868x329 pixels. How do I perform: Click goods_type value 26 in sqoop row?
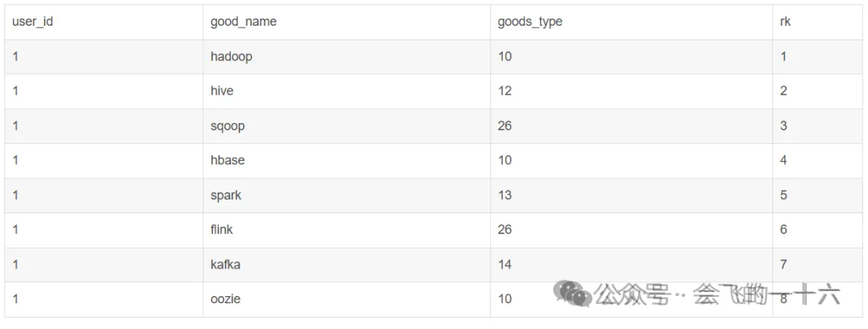[505, 125]
